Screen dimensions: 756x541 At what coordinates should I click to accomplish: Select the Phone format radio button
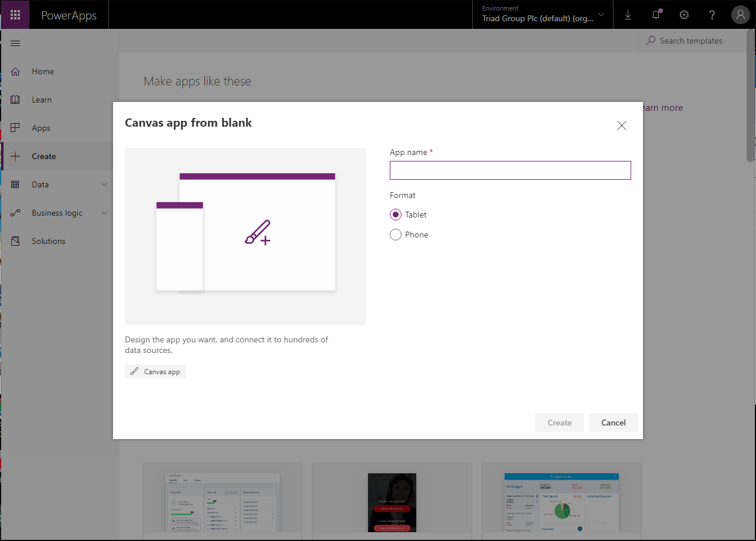coord(396,235)
